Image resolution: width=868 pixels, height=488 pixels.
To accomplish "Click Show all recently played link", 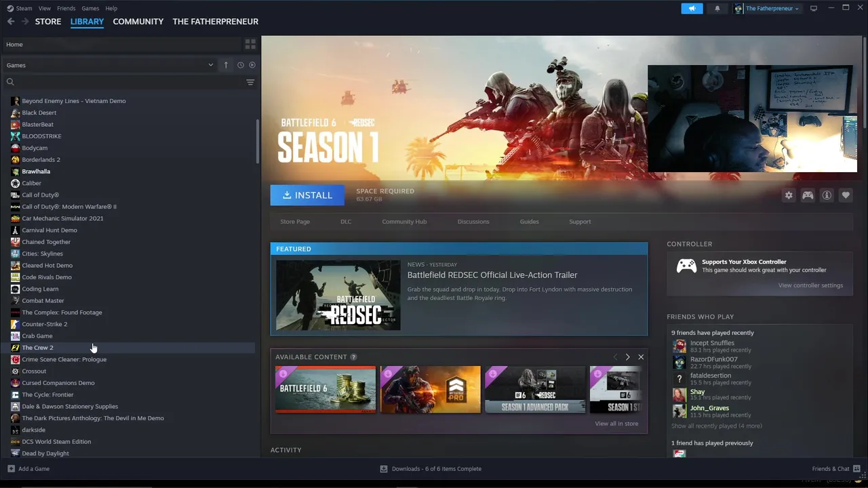I will pyautogui.click(x=717, y=426).
